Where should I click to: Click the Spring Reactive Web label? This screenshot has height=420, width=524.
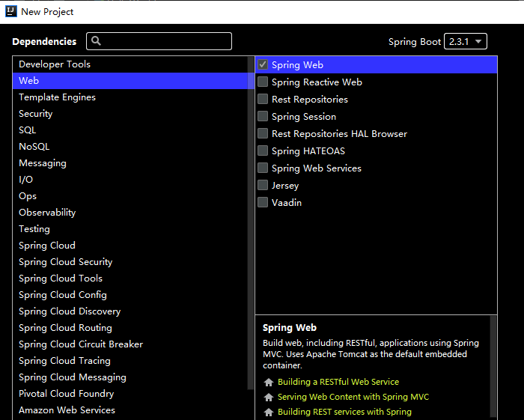click(x=317, y=82)
